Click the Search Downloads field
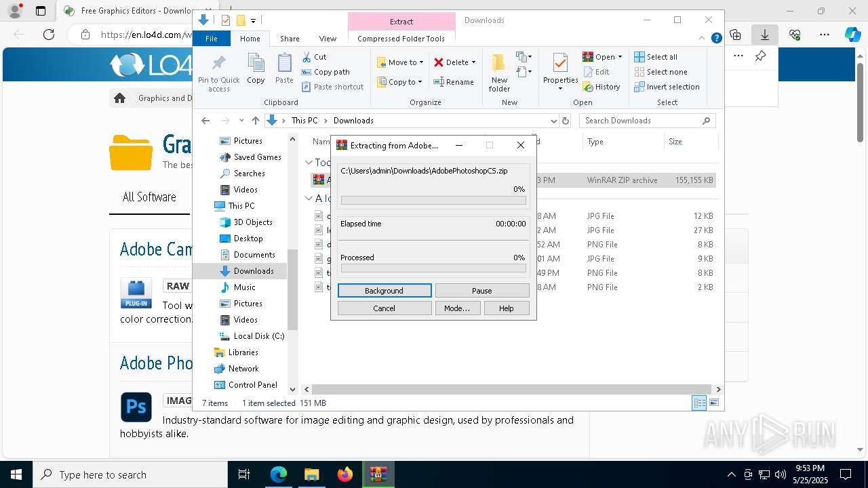Image resolution: width=868 pixels, height=488 pixels. tap(648, 121)
